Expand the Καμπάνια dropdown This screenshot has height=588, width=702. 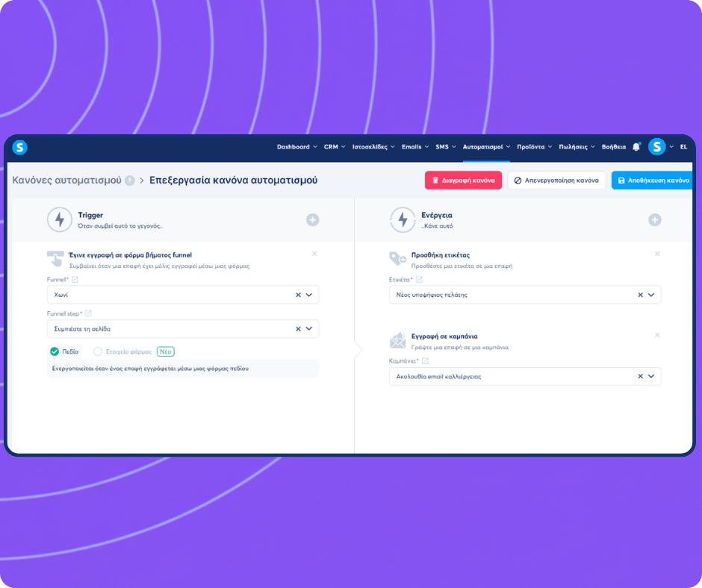tap(651, 376)
